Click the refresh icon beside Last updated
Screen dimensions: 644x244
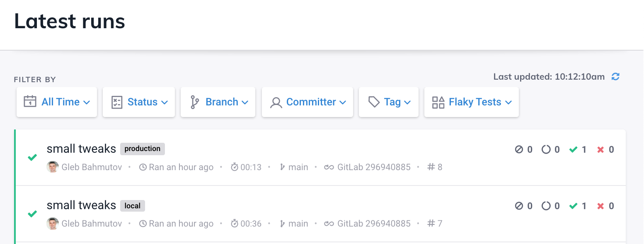(616, 77)
